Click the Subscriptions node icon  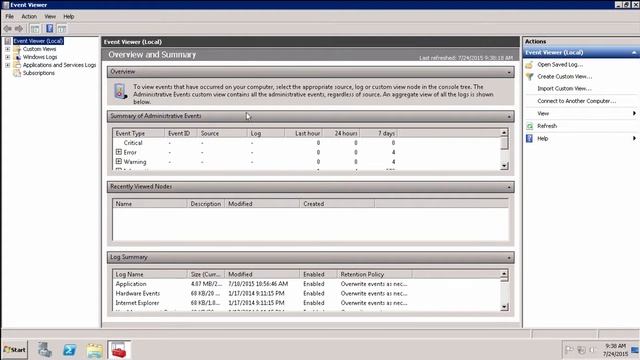point(17,73)
